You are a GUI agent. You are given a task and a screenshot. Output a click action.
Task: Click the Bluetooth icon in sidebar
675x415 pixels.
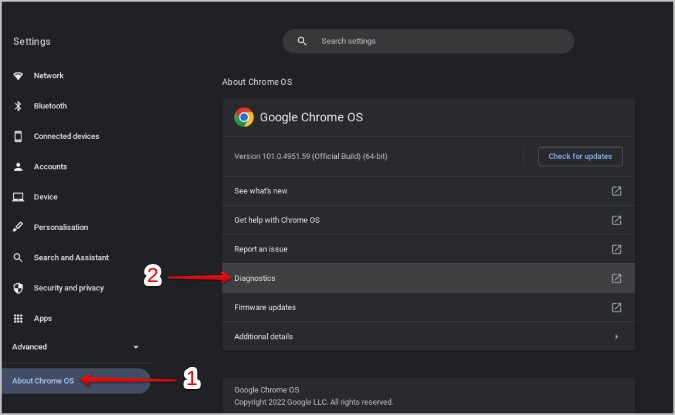click(17, 106)
